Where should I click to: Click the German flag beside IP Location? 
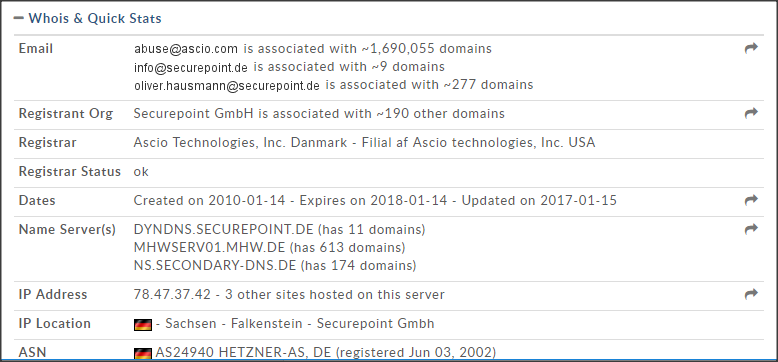click(143, 325)
